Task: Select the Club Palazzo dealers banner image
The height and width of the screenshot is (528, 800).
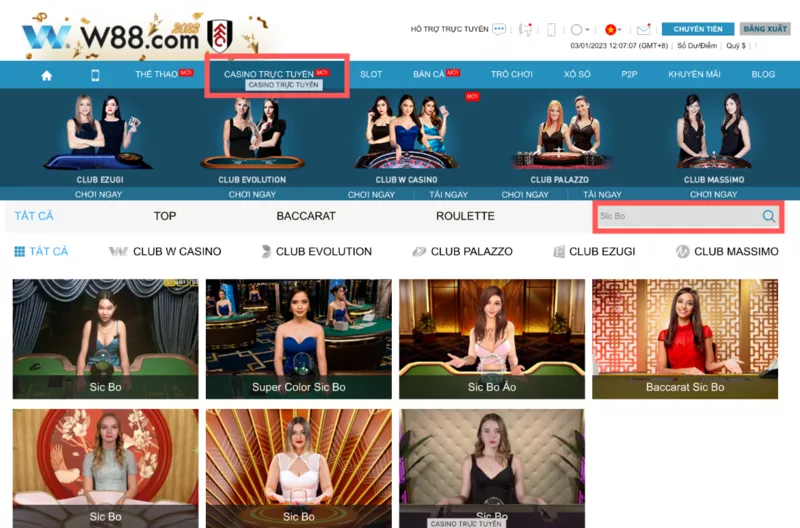Action: click(560, 132)
